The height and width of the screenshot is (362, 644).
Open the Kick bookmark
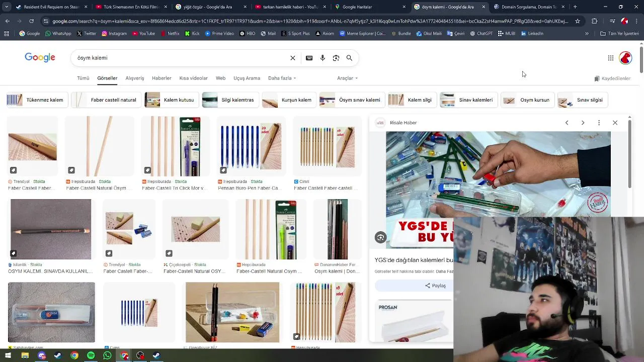coord(192,34)
